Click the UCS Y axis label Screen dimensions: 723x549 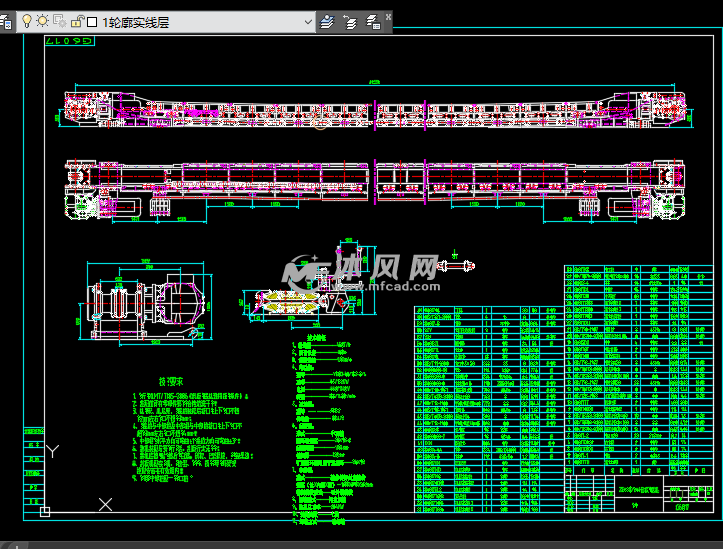53,451
